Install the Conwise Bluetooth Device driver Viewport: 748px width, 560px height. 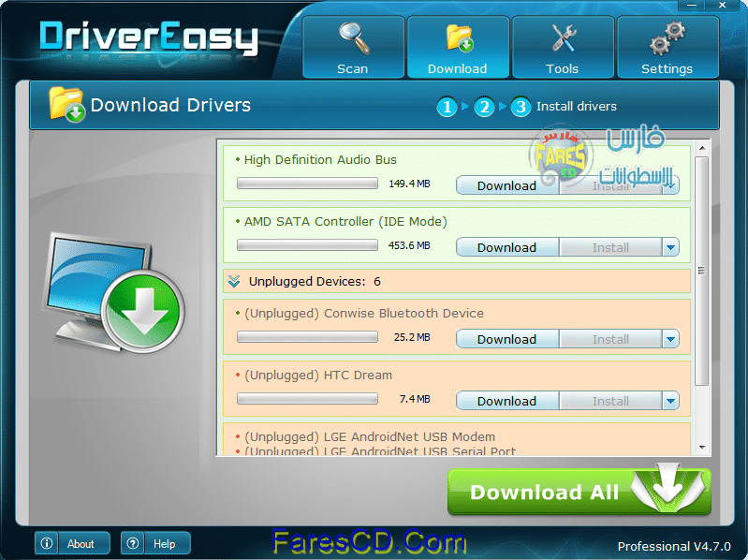tap(610, 339)
